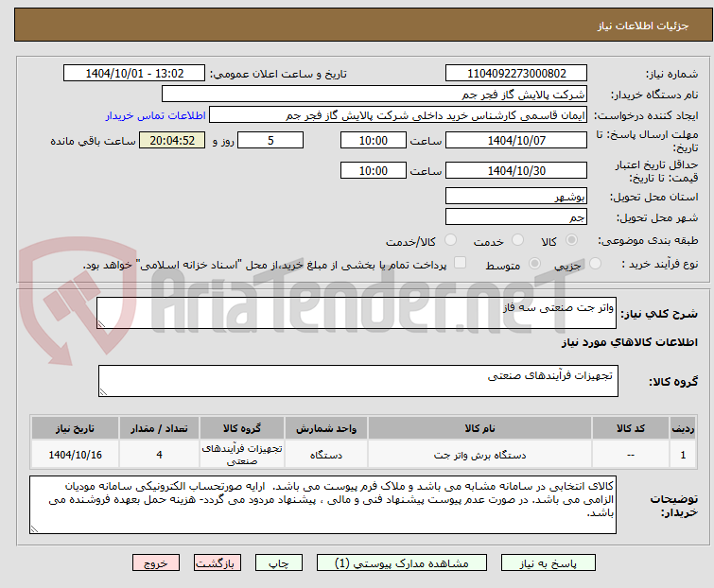Click description textarea واتر جت صنعتی سه فاز
This screenshot has height=588, width=714.
coord(357,313)
